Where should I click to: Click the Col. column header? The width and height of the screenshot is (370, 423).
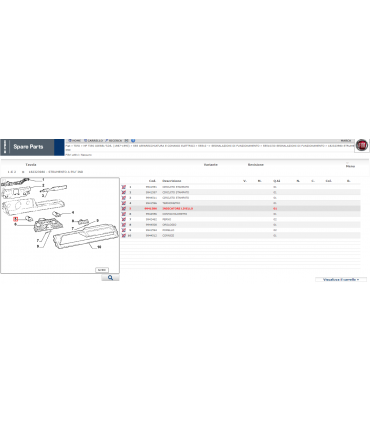click(329, 181)
